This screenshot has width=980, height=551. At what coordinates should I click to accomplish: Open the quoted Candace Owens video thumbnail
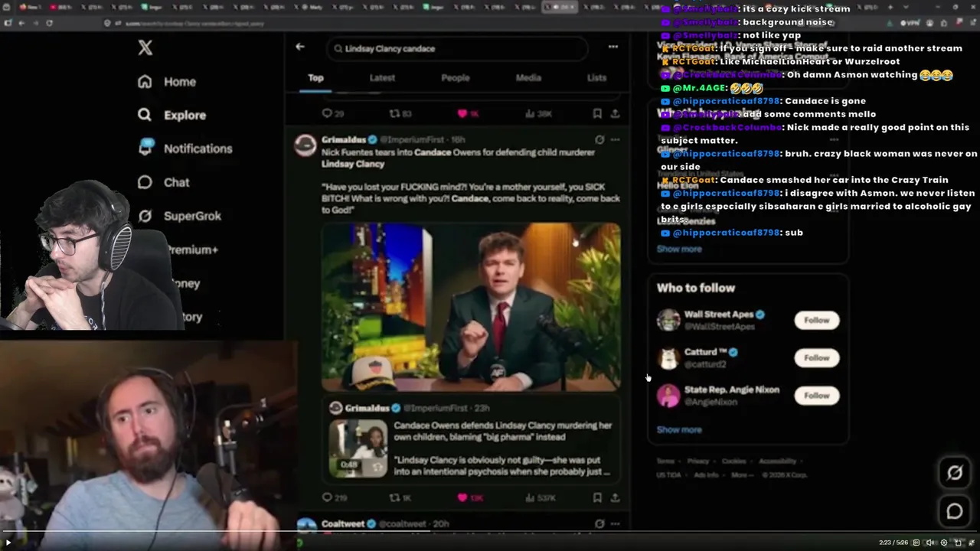click(358, 447)
